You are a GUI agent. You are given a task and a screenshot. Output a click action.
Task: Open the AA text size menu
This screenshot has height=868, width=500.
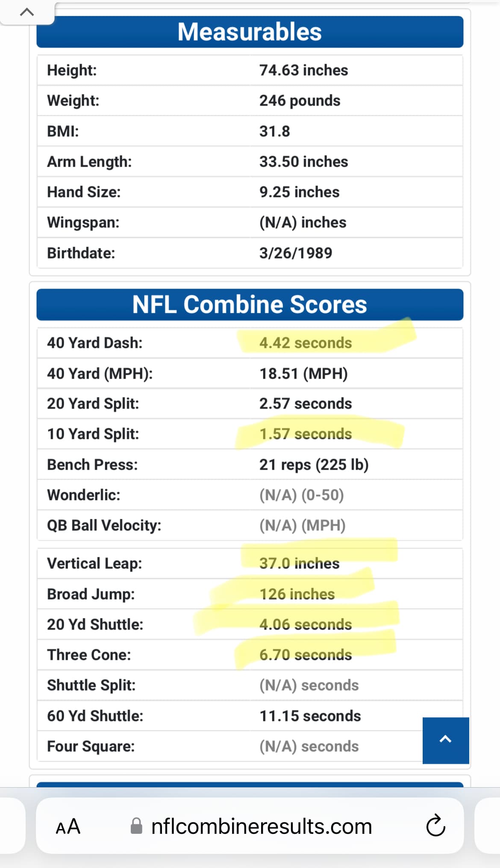(68, 827)
